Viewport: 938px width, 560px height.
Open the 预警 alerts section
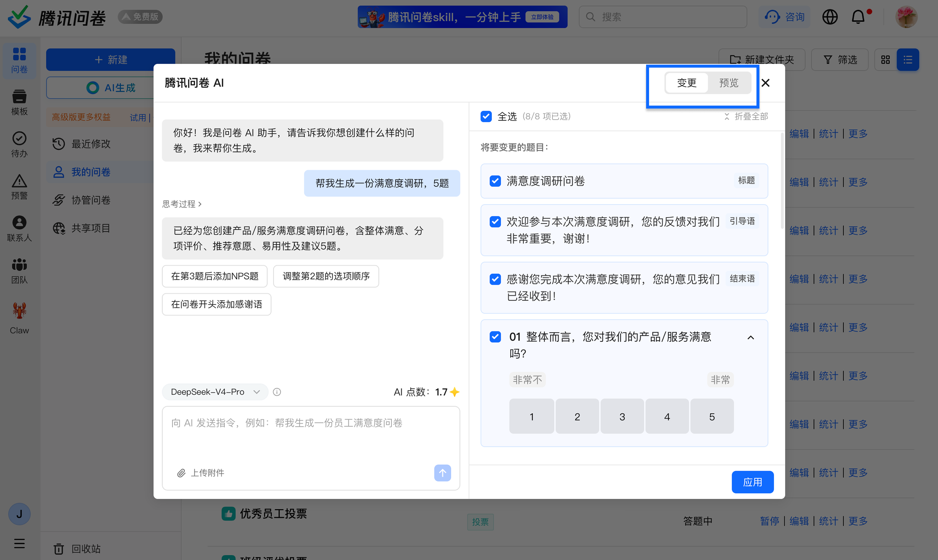point(19,187)
